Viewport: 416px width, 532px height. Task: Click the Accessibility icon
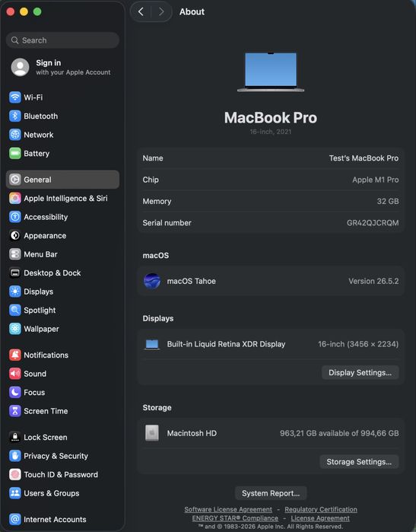coord(15,217)
